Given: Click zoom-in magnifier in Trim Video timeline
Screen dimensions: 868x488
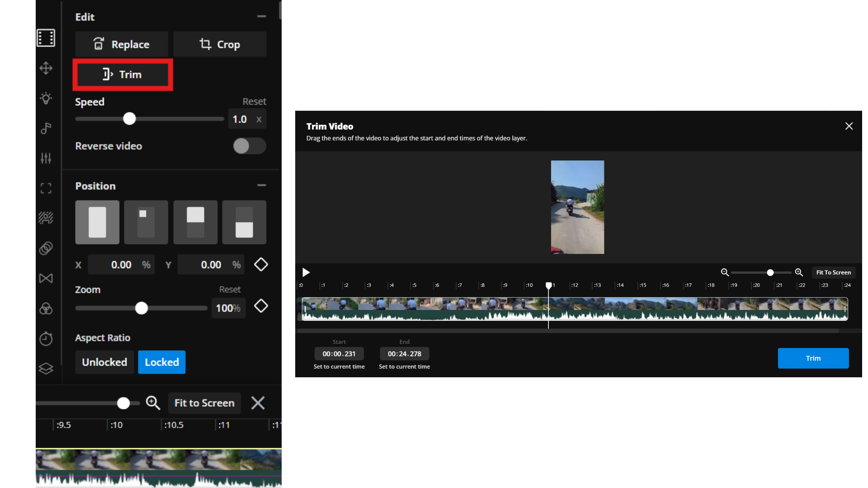Looking at the screenshot, I should coord(799,272).
